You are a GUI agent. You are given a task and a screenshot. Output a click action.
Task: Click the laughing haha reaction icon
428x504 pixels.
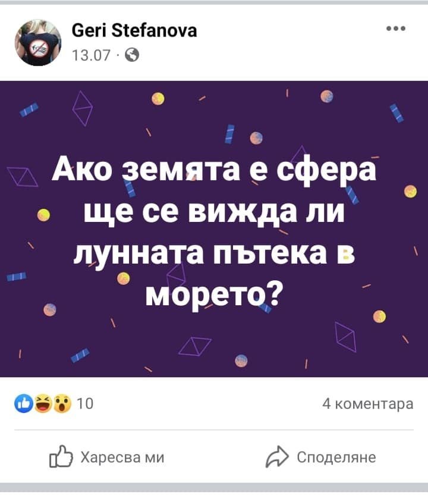(x=43, y=403)
